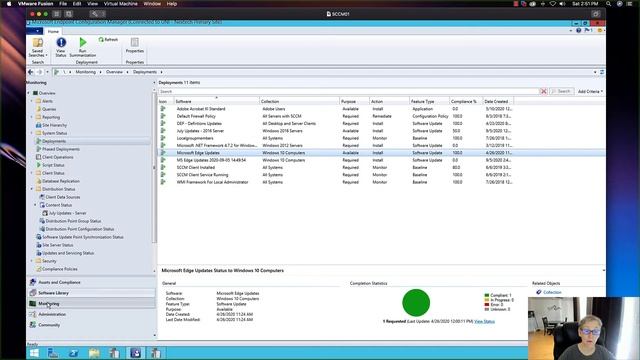Sort by Compliance % column header
The image size is (640, 360).
[465, 101]
